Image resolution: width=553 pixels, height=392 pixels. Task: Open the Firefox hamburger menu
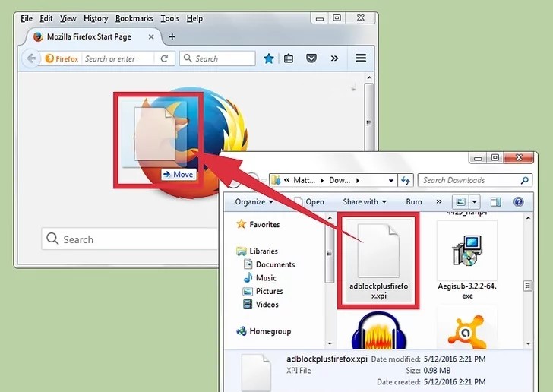point(361,58)
